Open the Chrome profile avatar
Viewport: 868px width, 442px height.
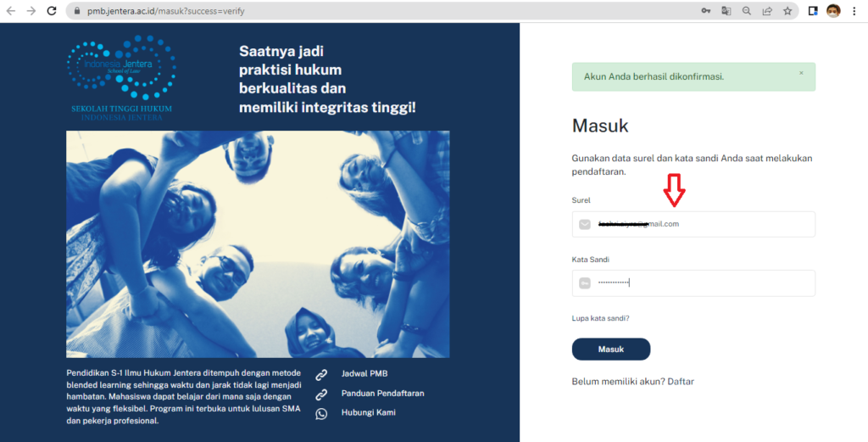tap(833, 11)
